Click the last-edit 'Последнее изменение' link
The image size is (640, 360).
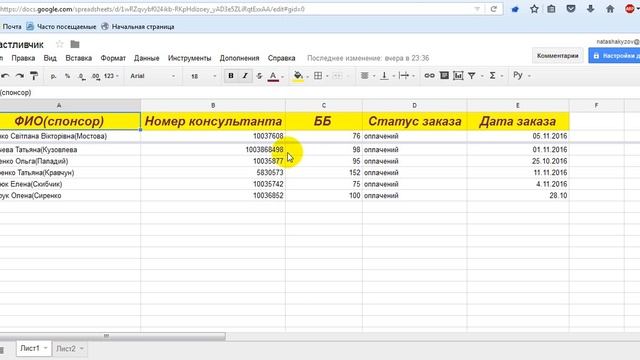coord(368,58)
